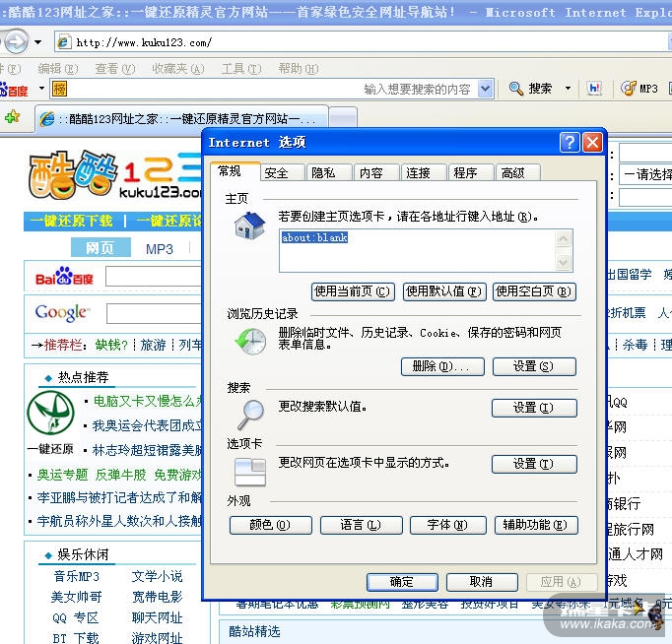672x644 pixels.
Task: Click the help question mark in dialog title bar
Action: [x=570, y=142]
